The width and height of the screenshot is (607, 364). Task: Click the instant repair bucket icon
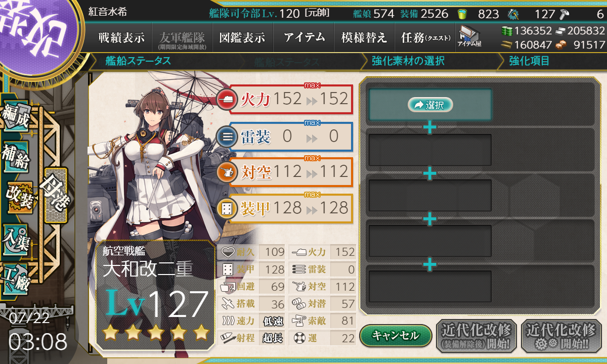point(462,14)
